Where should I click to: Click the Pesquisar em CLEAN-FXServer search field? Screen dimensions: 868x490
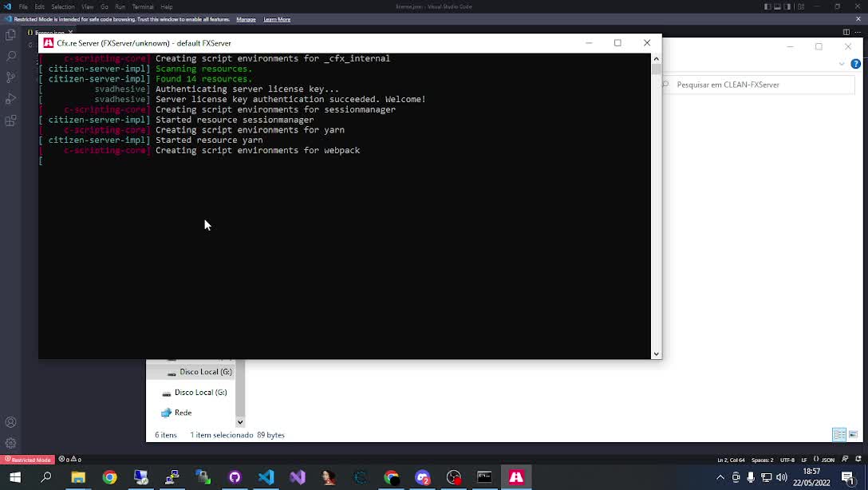pos(758,85)
